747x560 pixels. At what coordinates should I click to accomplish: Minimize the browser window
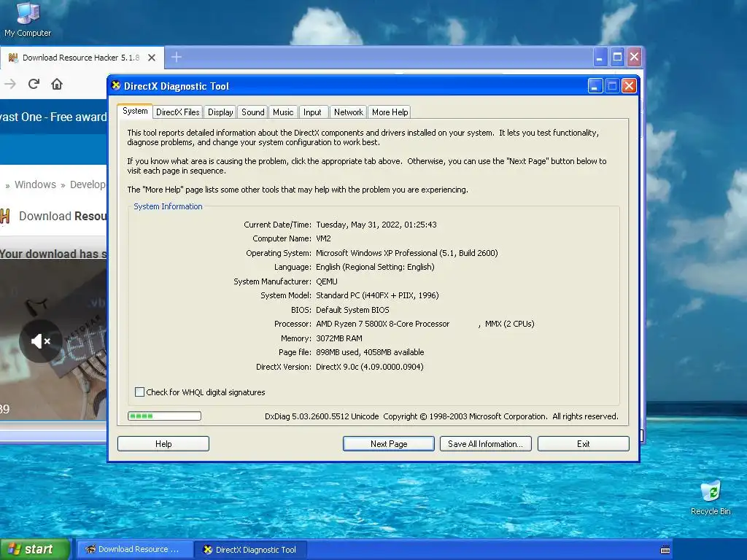tap(600, 58)
